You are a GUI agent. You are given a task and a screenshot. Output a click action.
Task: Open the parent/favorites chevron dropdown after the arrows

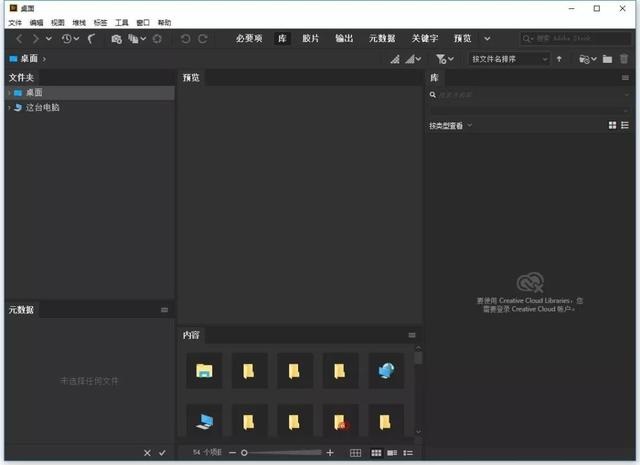click(49, 39)
